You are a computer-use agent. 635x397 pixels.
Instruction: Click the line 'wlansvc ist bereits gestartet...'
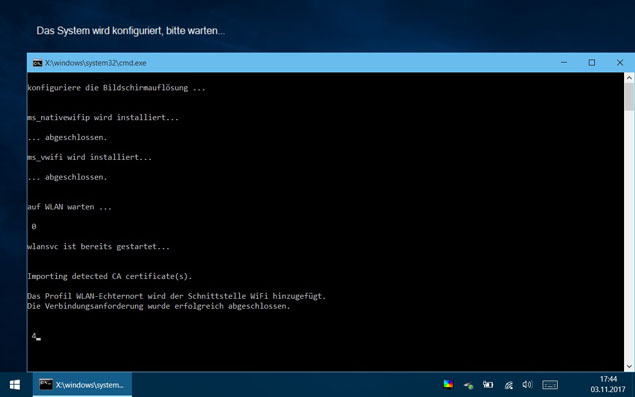click(98, 247)
